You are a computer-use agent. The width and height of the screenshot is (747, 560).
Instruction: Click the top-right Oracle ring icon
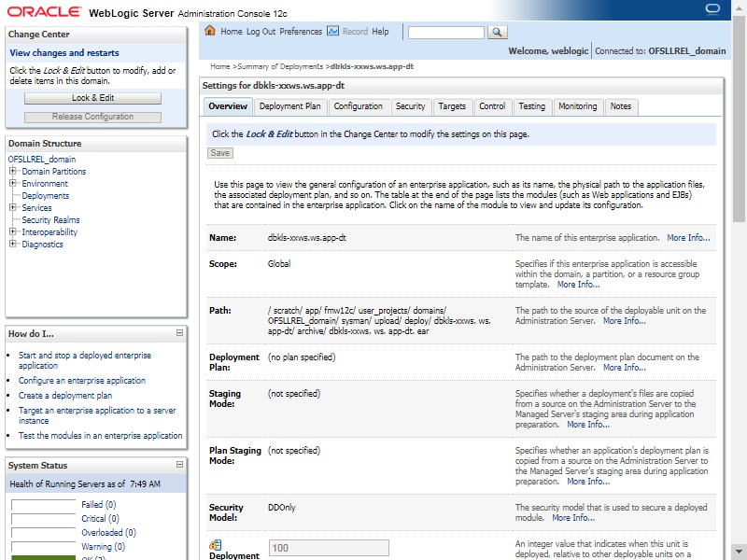tap(712, 9)
